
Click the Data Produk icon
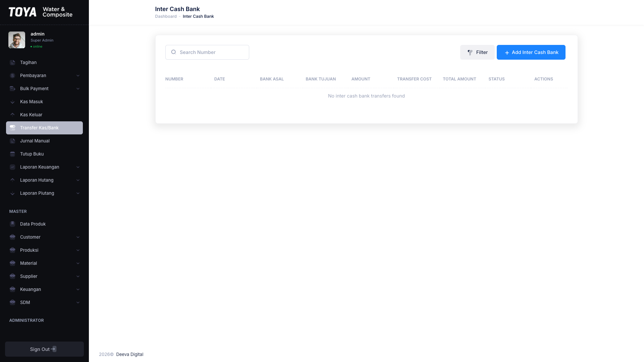12,224
